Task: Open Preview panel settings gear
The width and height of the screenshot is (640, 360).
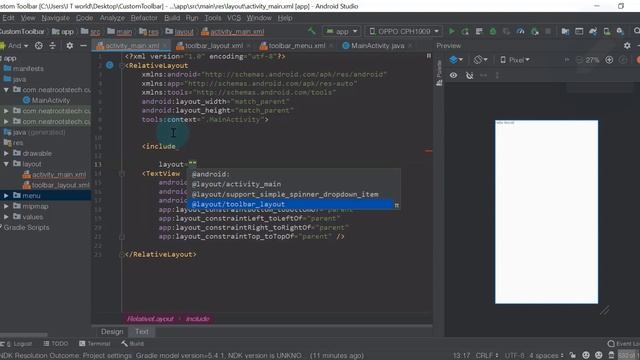Action: [627, 46]
